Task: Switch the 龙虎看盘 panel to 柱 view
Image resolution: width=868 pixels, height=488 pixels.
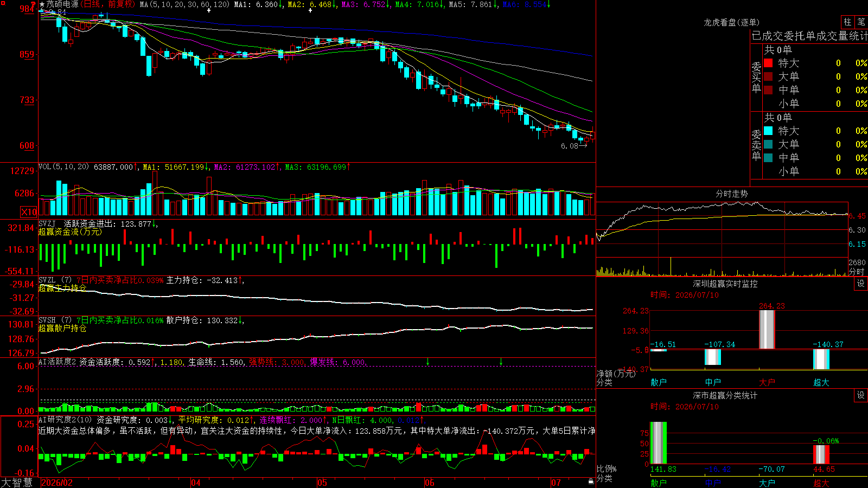Action: point(847,22)
